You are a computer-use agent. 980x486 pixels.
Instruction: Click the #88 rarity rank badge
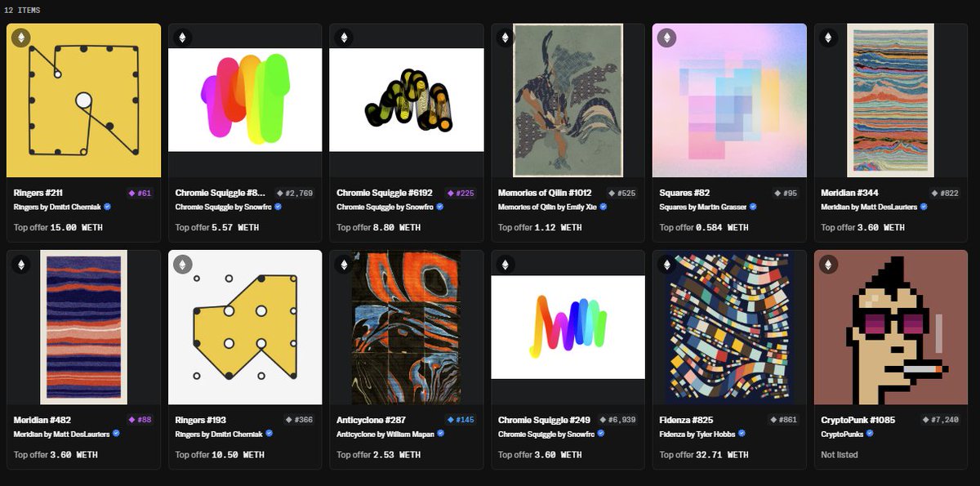tap(140, 420)
